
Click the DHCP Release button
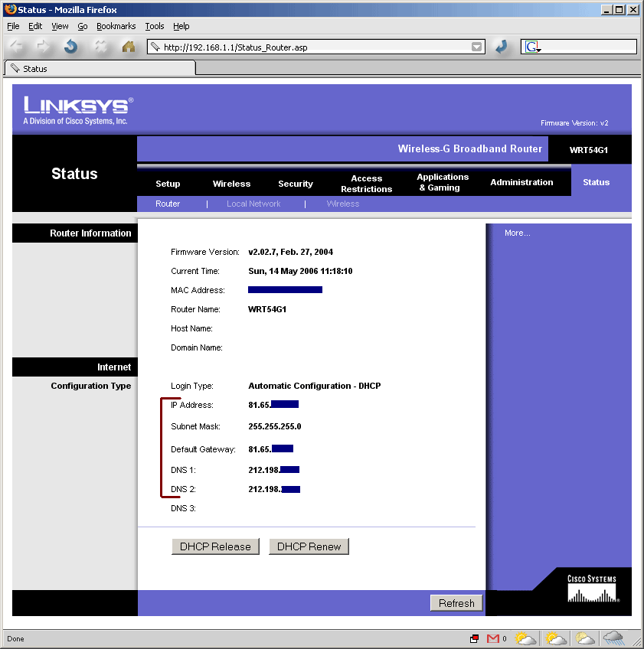[215, 546]
